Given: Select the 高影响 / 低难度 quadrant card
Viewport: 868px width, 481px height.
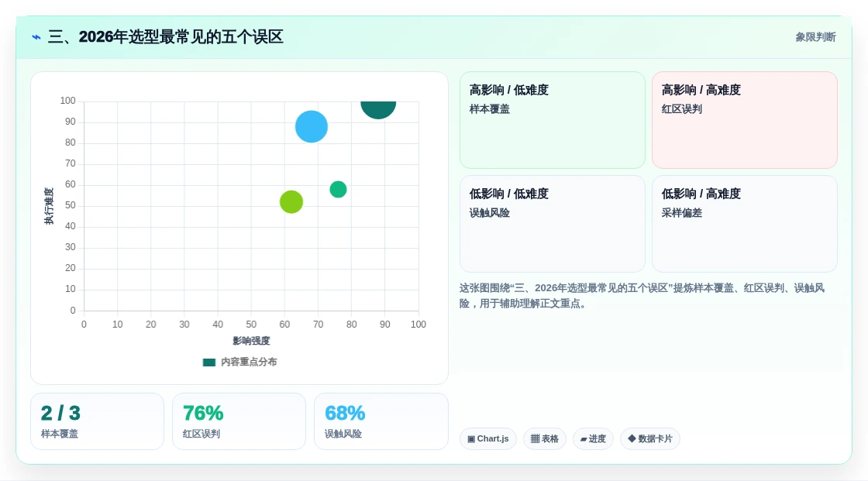Looking at the screenshot, I should [x=553, y=120].
